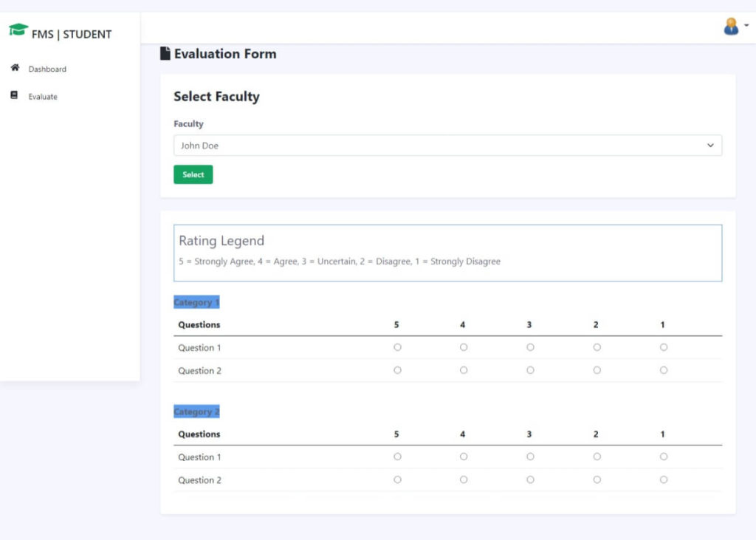Screen dimensions: 756x540
Task: Click the home icon beside Dashboard
Action: pos(16,67)
